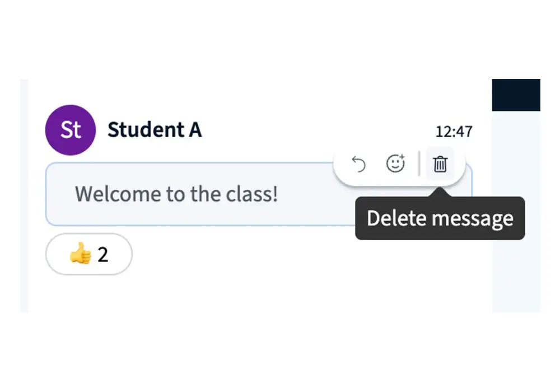560x392 pixels.
Task: Click the reply arrow icon
Action: (x=358, y=164)
